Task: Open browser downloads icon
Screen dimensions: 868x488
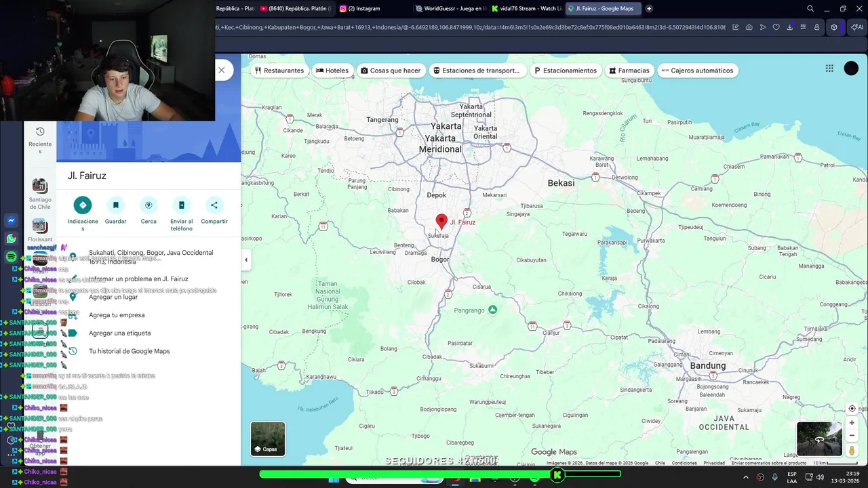Action: coord(789,27)
